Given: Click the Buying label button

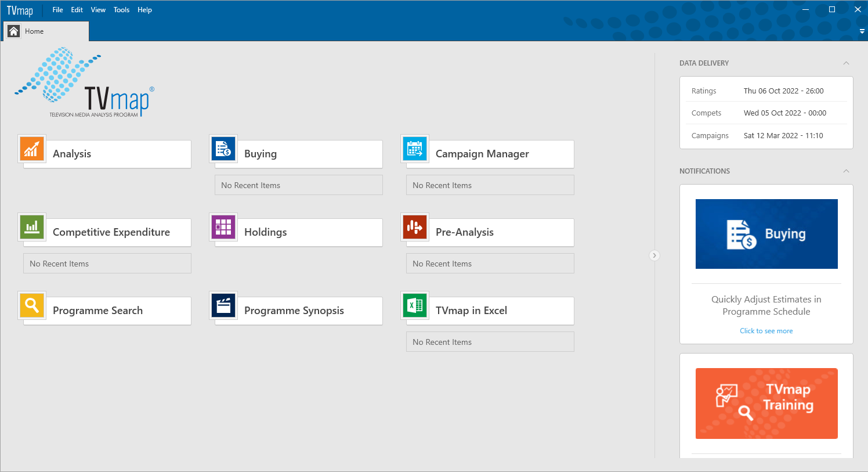Looking at the screenshot, I should pyautogui.click(x=299, y=154).
